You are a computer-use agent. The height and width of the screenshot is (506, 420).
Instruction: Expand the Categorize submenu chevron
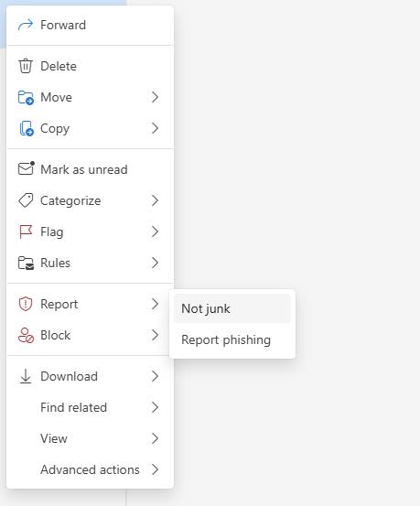tap(155, 200)
